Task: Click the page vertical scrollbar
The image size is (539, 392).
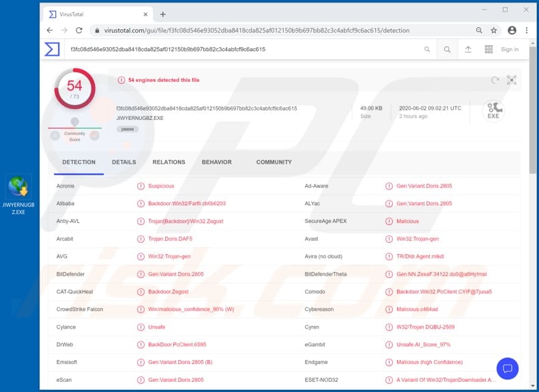Action: 533,110
